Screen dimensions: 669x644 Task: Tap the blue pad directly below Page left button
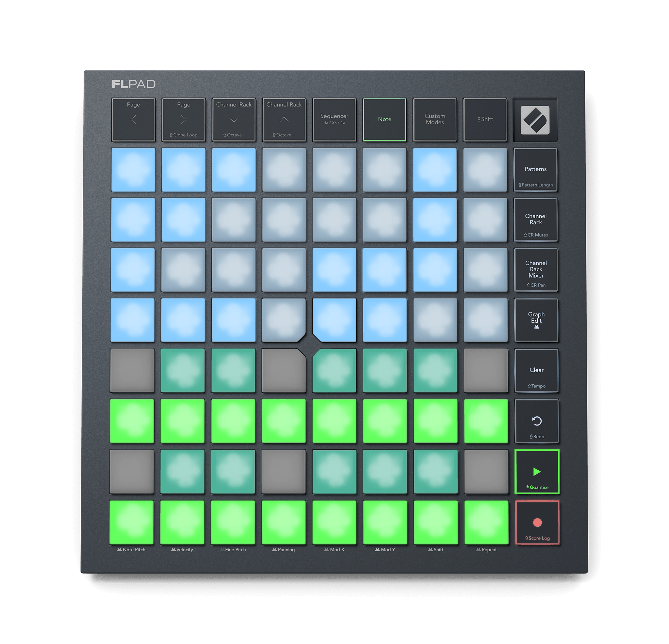coord(133,169)
